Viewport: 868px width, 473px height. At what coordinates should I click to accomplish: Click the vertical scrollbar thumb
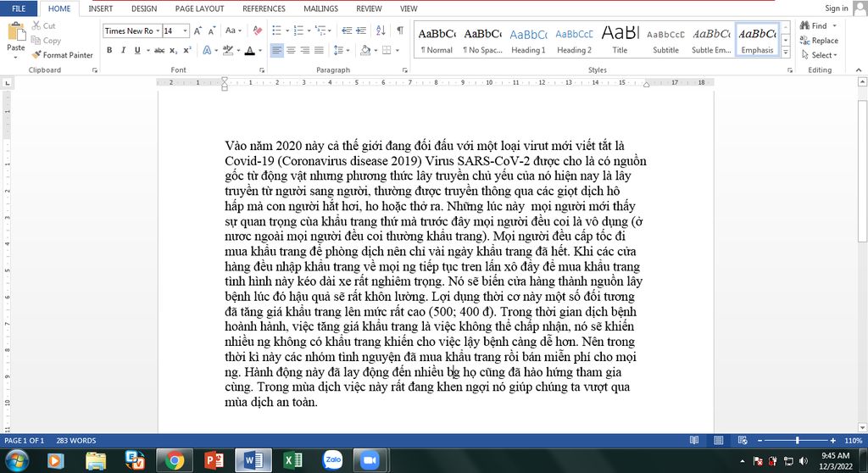click(862, 170)
